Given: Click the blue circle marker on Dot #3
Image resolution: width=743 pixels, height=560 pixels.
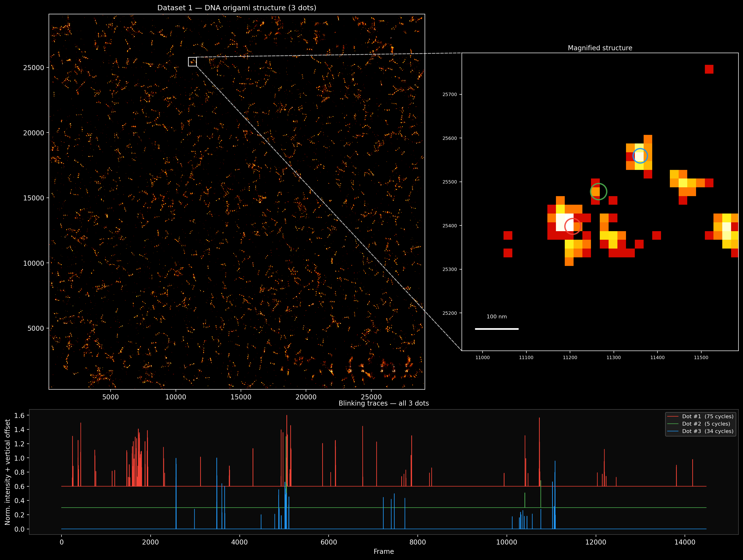Looking at the screenshot, I should click(640, 156).
